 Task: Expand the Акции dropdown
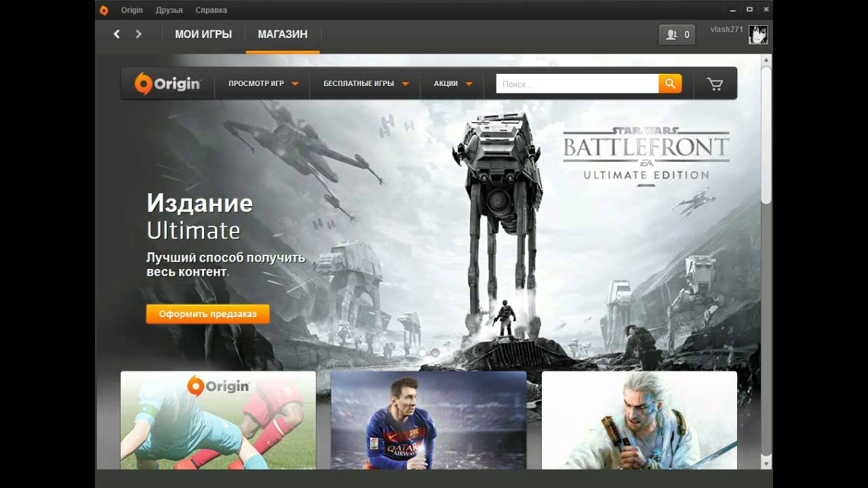click(453, 84)
